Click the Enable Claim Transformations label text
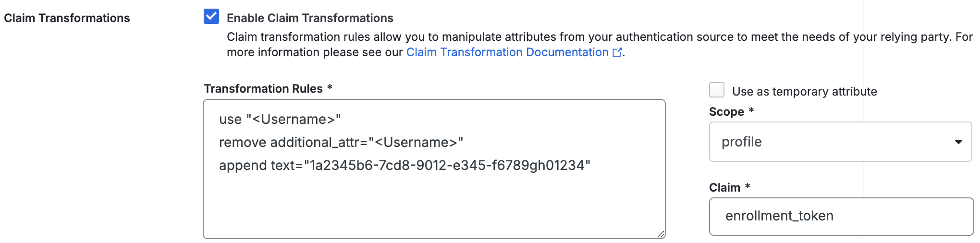 tap(310, 18)
